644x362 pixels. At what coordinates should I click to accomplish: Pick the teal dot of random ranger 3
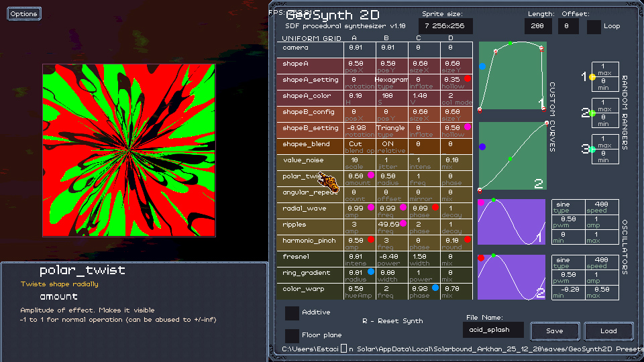(x=592, y=149)
